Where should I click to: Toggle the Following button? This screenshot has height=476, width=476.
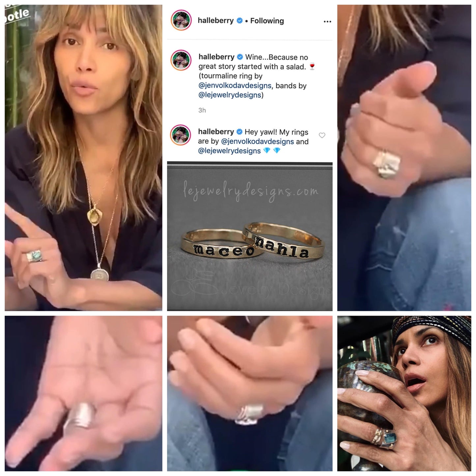(x=267, y=21)
